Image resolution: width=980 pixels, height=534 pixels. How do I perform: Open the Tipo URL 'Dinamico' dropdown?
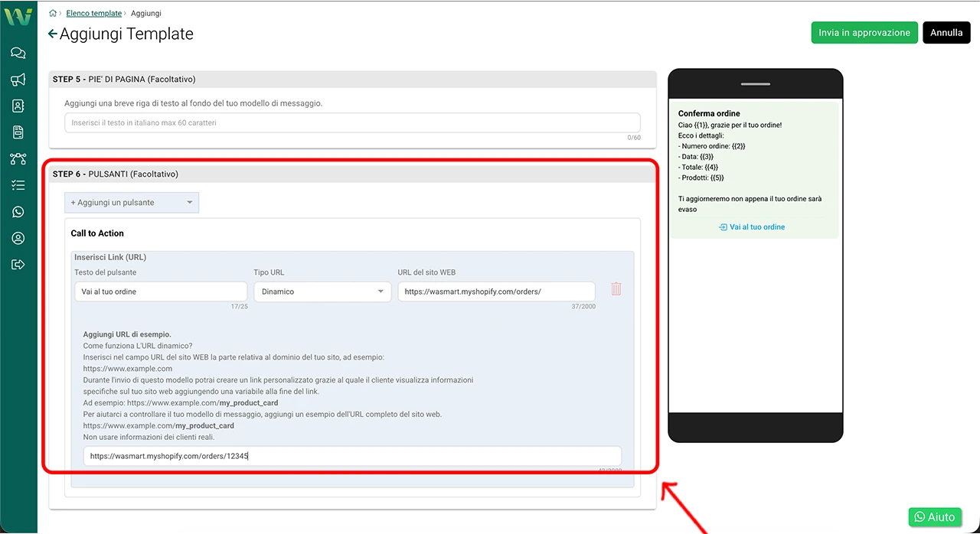coord(322,291)
